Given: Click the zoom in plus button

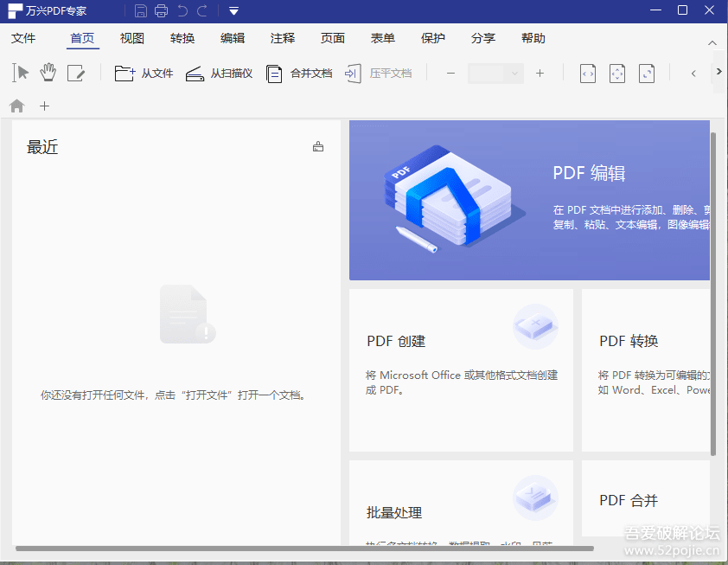Looking at the screenshot, I should 540,74.
